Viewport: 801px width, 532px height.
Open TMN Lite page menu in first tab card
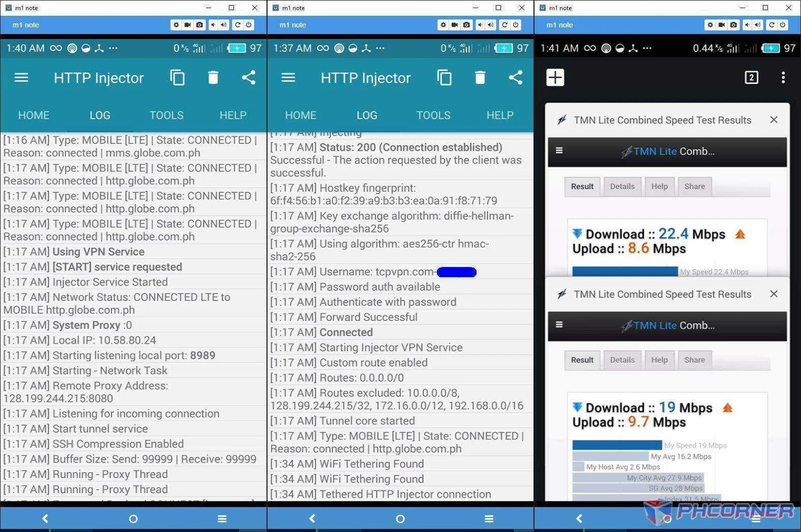tap(559, 151)
